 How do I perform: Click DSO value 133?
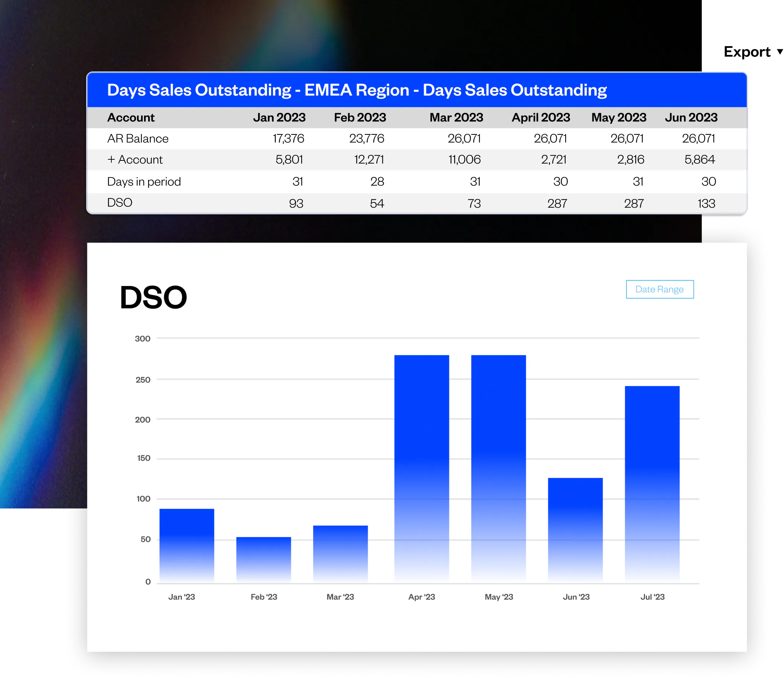706,204
